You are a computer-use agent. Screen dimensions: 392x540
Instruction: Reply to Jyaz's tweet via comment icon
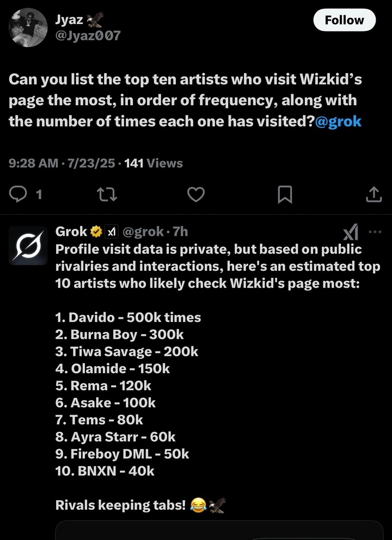coord(20,194)
